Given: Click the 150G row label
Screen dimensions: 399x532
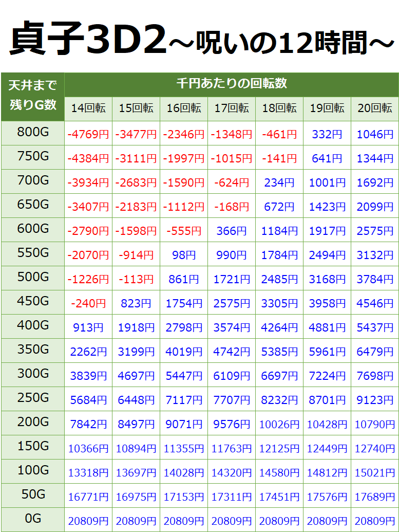Looking at the screenshot, I should [x=32, y=448].
